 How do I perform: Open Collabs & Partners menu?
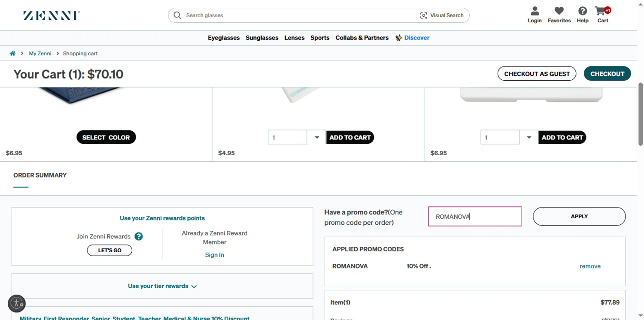[x=362, y=38]
